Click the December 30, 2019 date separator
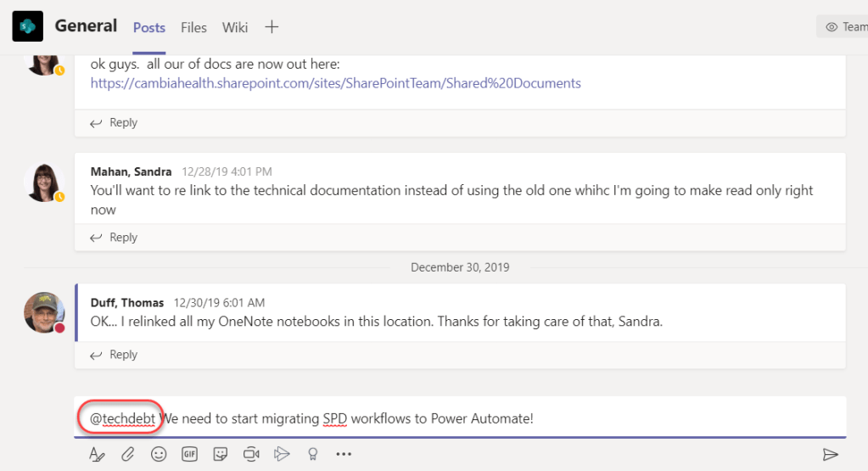 [x=460, y=267]
